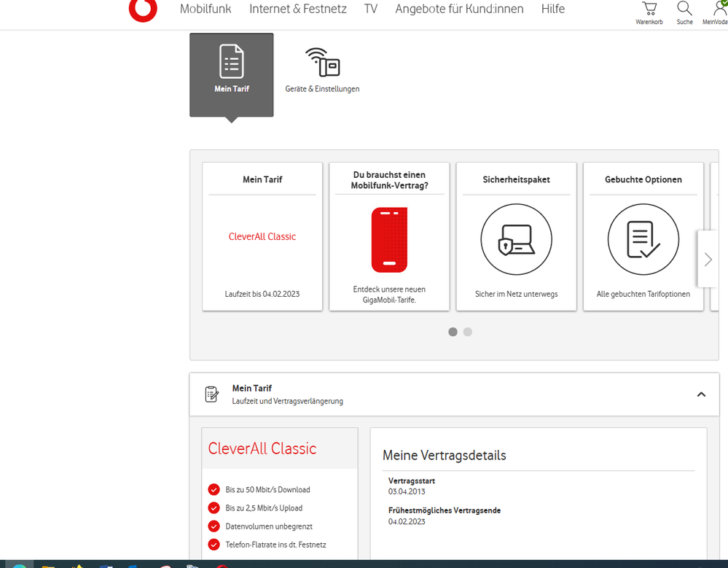Click the Sicherheitspaket laptop shield icon
This screenshot has width=728, height=568.
click(516, 240)
